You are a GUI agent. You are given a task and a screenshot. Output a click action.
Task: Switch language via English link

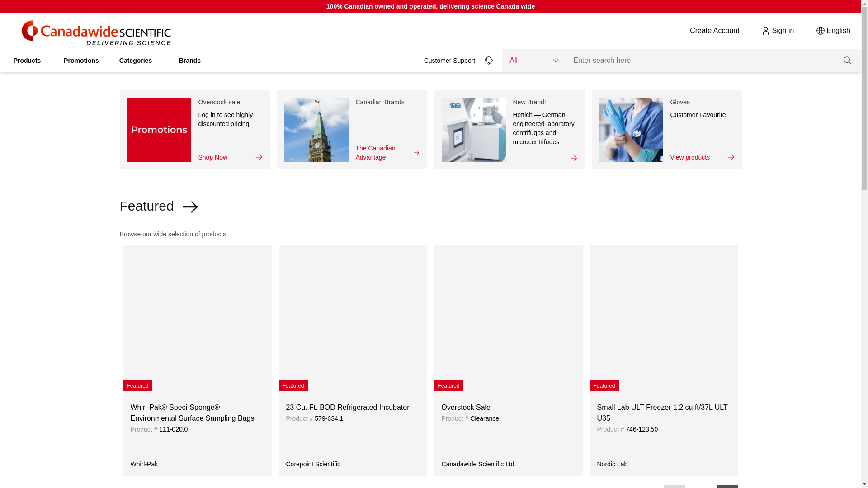(838, 31)
